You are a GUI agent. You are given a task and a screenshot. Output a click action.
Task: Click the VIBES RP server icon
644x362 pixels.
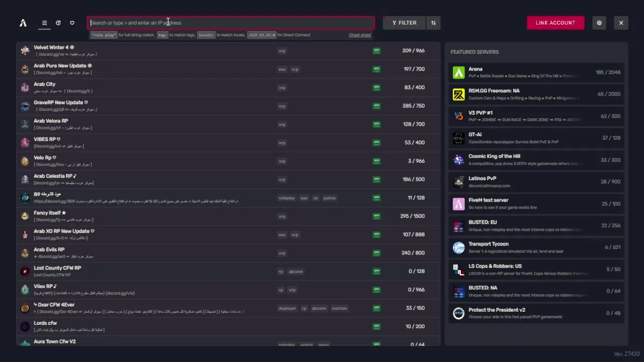point(25,142)
